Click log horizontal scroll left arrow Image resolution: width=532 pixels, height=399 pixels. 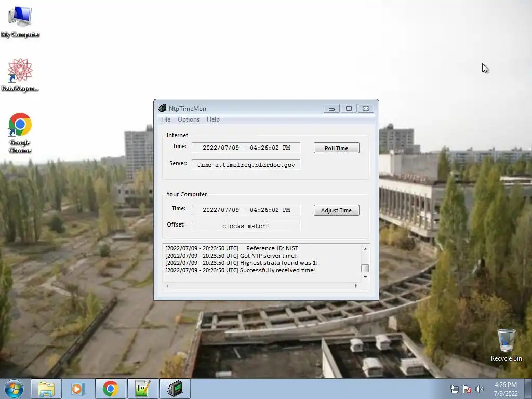click(x=167, y=286)
